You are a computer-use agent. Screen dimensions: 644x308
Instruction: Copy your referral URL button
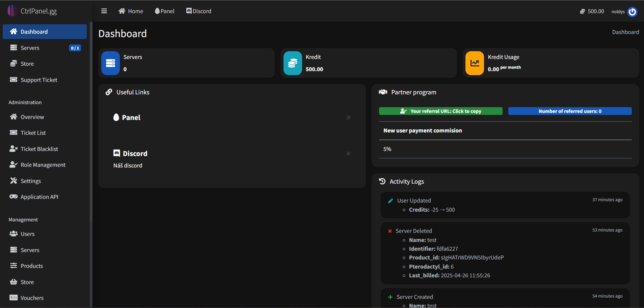[440, 111]
